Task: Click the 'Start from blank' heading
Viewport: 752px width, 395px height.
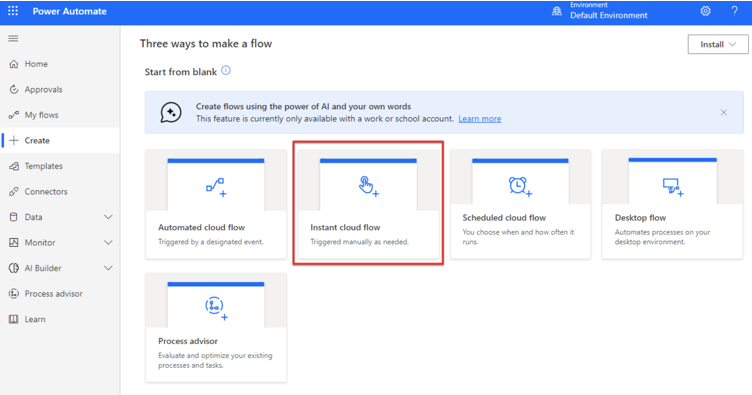Action: (181, 72)
